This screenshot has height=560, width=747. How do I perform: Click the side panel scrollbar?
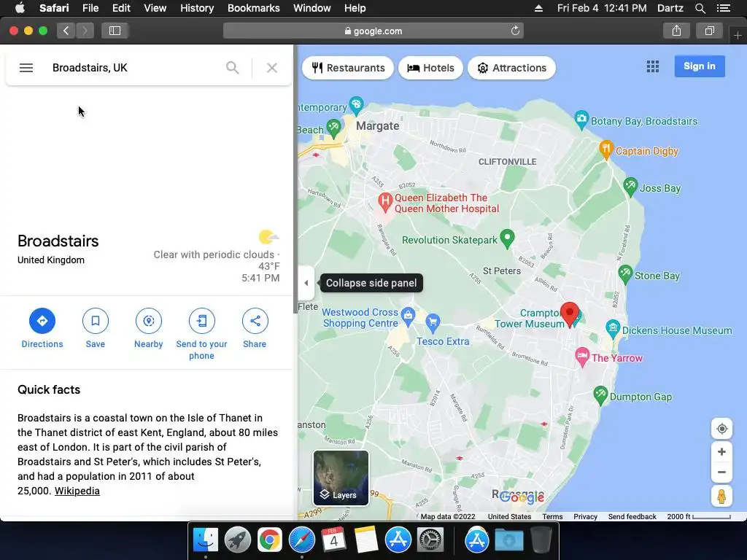click(295, 179)
